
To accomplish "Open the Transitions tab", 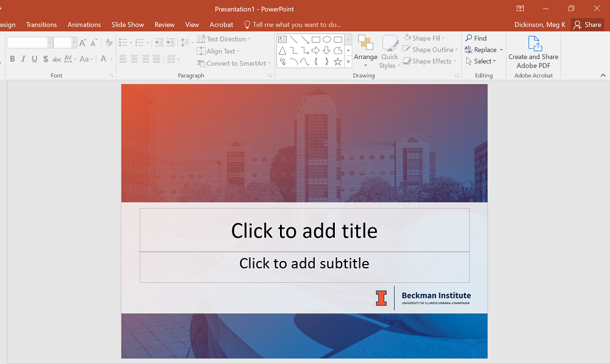I will [41, 24].
